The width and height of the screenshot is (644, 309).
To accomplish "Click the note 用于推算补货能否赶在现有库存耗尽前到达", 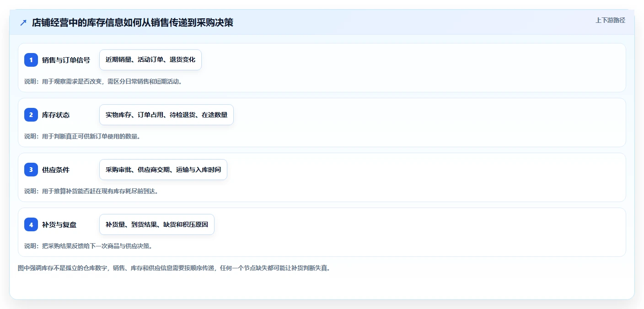I will point(100,191).
